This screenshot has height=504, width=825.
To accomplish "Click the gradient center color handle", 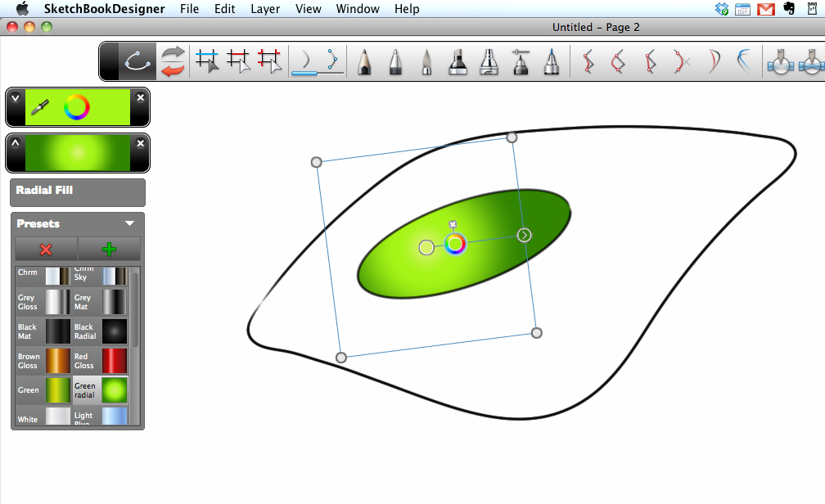I will (455, 244).
